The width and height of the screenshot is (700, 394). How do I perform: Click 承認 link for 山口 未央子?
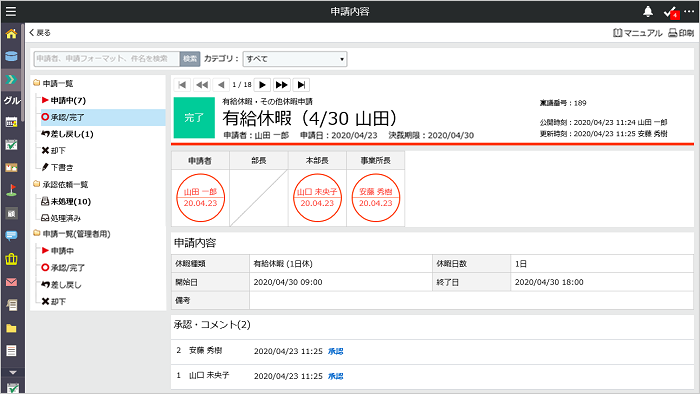point(336,377)
